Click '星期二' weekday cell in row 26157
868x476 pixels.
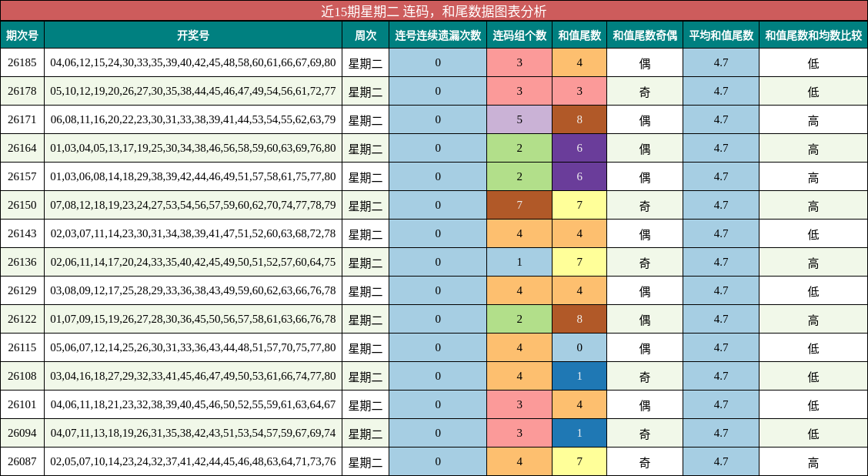366,177
